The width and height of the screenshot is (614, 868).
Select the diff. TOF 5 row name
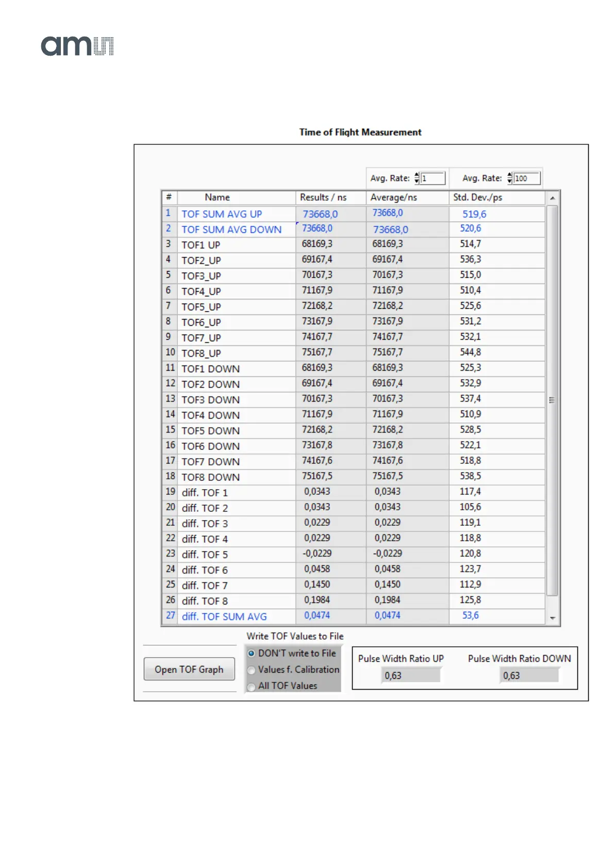pos(205,555)
